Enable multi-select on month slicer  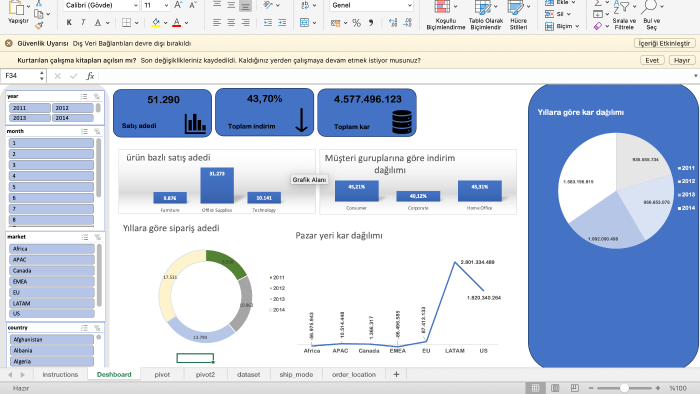coord(84,132)
